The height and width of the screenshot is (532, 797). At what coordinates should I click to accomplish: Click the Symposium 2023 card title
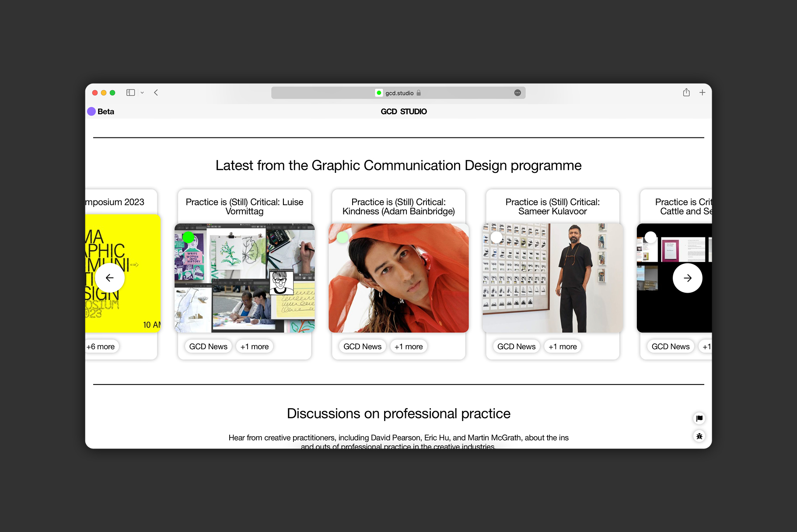(x=115, y=202)
